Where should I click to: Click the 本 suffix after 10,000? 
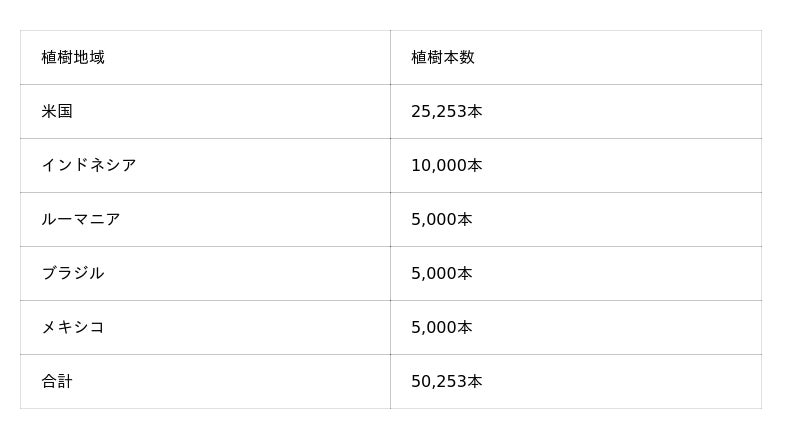tap(474, 166)
